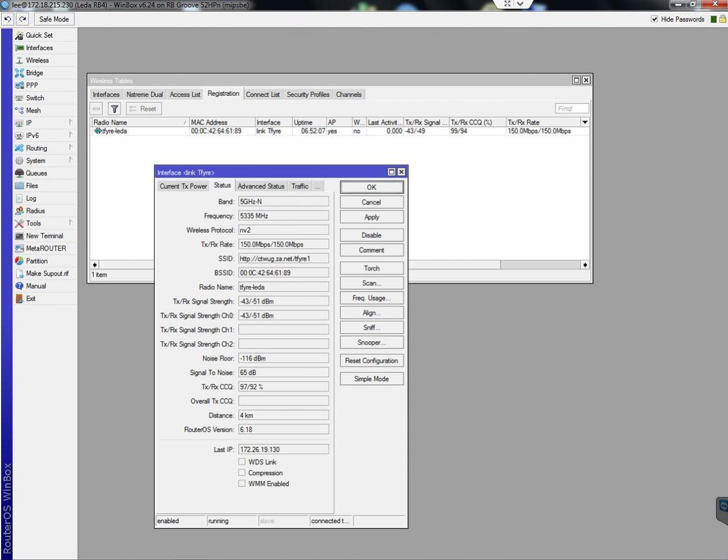
Task: Expand the IP submenu
Action: [29, 123]
